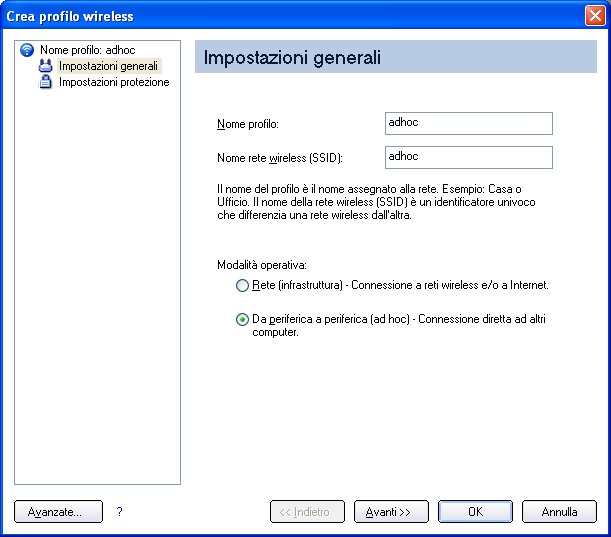Cancel with the Annulla button

click(x=559, y=512)
